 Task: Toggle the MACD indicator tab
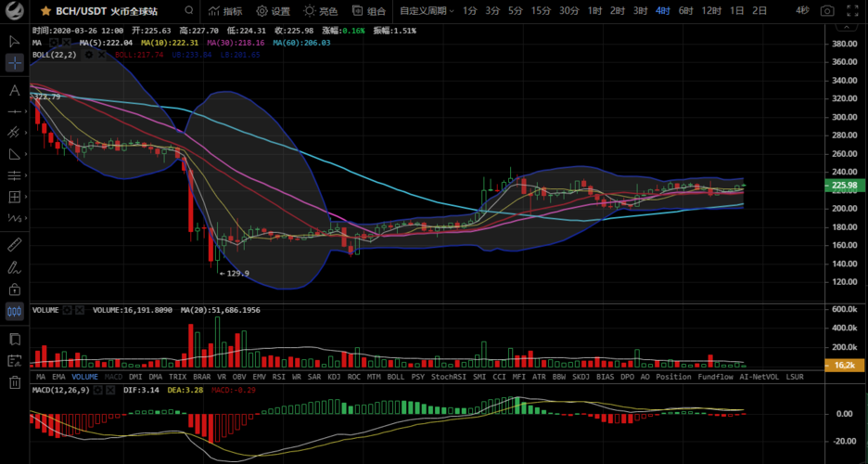tap(113, 377)
